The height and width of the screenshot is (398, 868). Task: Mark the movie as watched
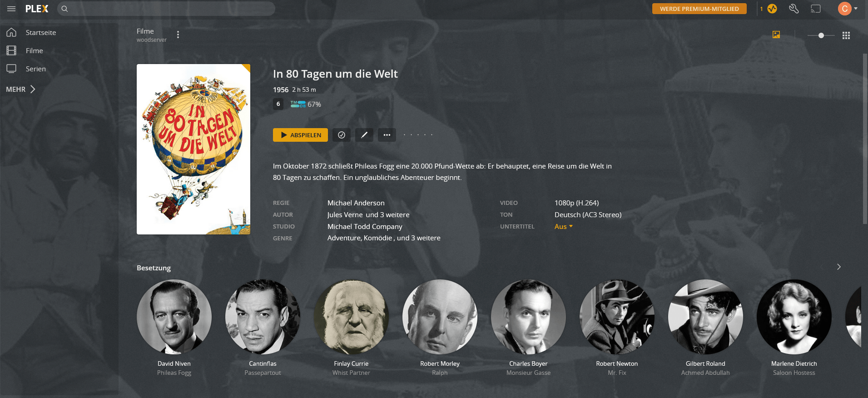pyautogui.click(x=342, y=135)
